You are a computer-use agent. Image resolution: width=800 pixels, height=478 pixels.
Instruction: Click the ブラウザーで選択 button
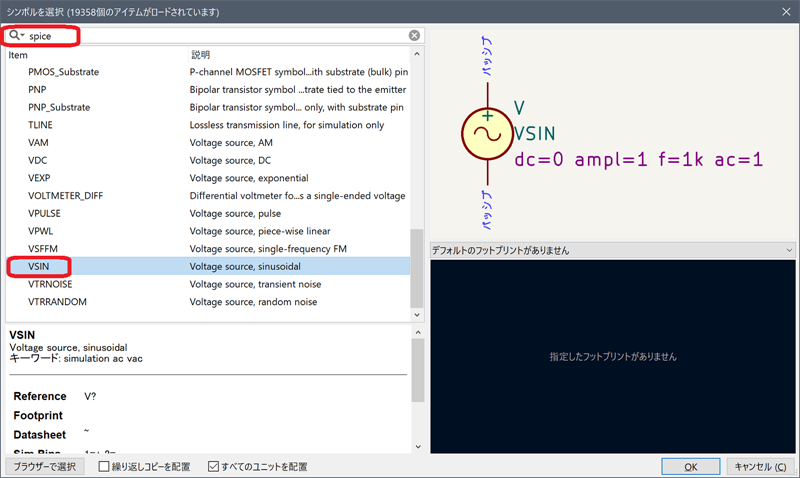44,467
